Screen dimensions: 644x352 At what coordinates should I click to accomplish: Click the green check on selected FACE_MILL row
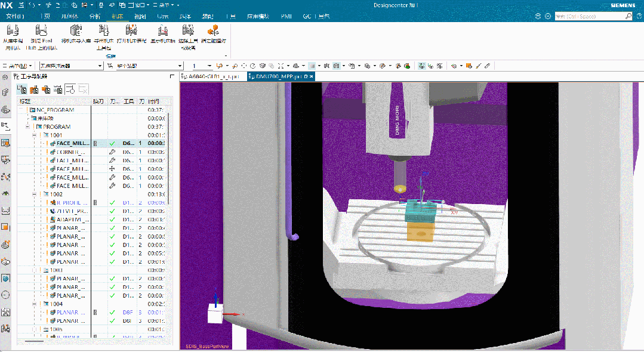point(112,144)
